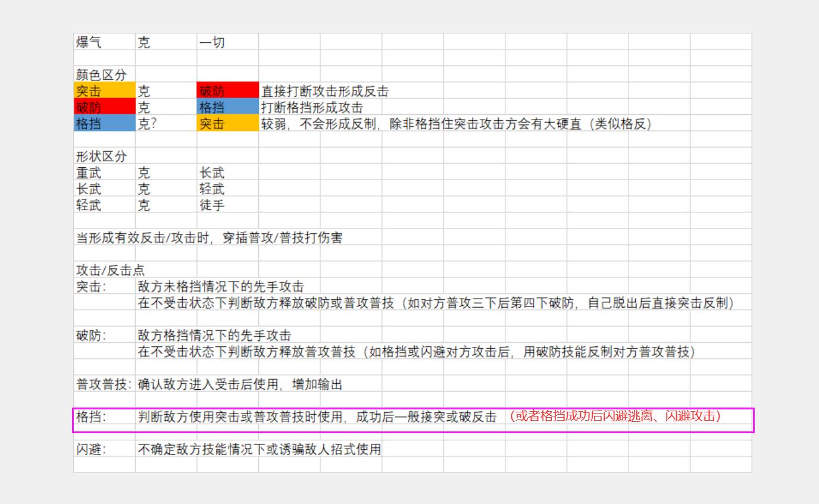Image resolution: width=819 pixels, height=504 pixels.
Task: Select blue 格挡 cell beside 克?
Action: tap(104, 123)
